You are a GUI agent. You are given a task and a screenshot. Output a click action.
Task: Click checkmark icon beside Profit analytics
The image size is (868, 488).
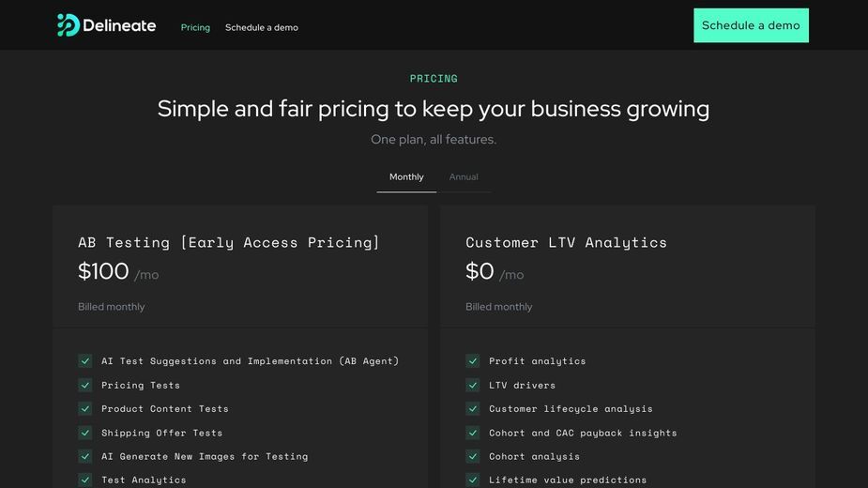tap(473, 361)
